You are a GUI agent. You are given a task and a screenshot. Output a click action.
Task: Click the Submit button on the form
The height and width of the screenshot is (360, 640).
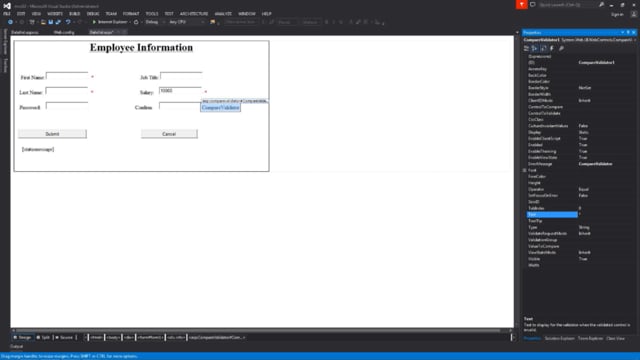click(52, 134)
